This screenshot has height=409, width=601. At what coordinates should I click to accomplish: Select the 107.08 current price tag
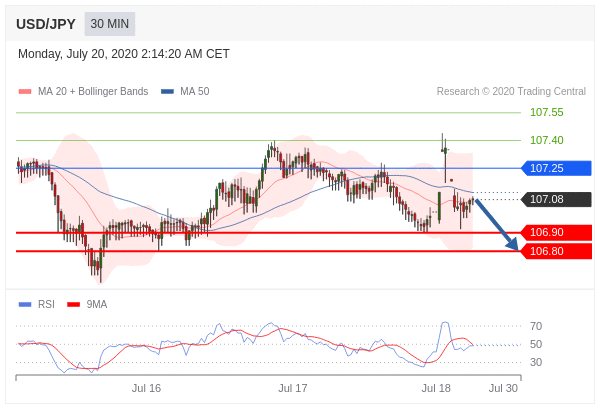[556, 199]
